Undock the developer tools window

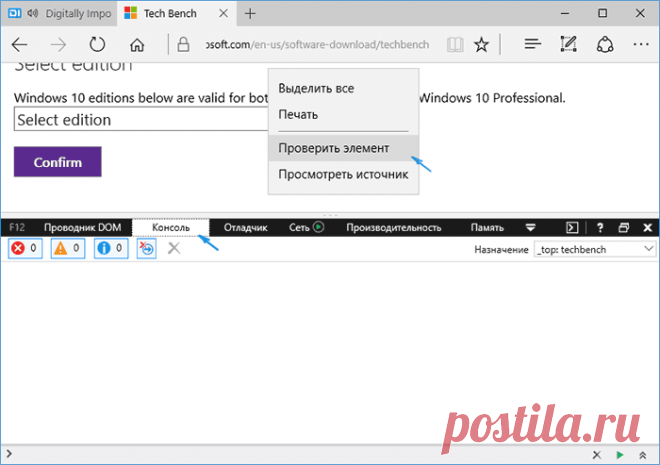pyautogui.click(x=624, y=228)
